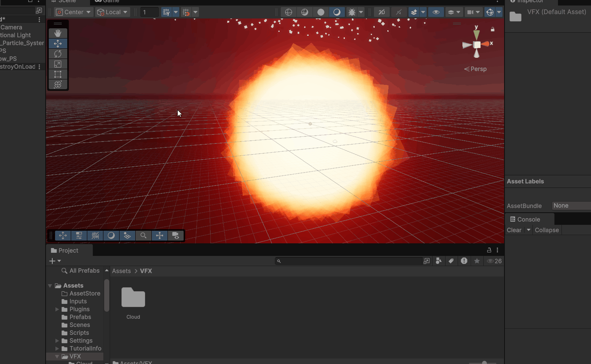Expand the Settings folder arrow
The height and width of the screenshot is (364, 591).
tap(57, 341)
